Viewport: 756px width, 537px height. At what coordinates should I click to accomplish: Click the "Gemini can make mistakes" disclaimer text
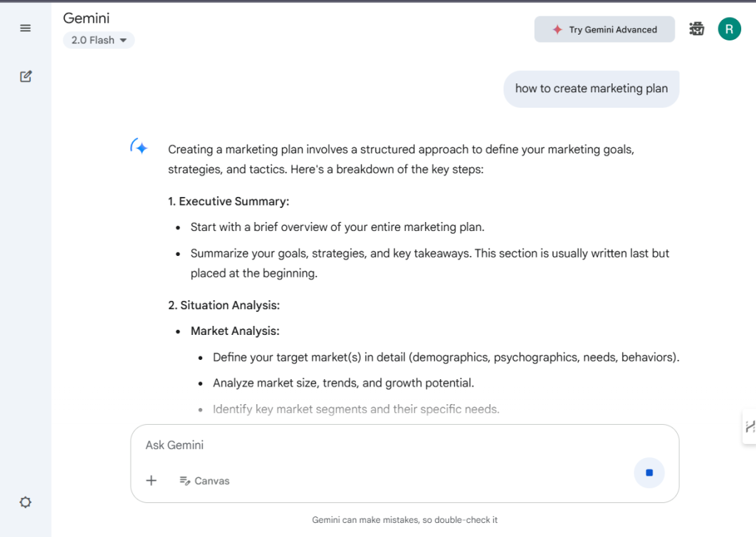tap(405, 520)
